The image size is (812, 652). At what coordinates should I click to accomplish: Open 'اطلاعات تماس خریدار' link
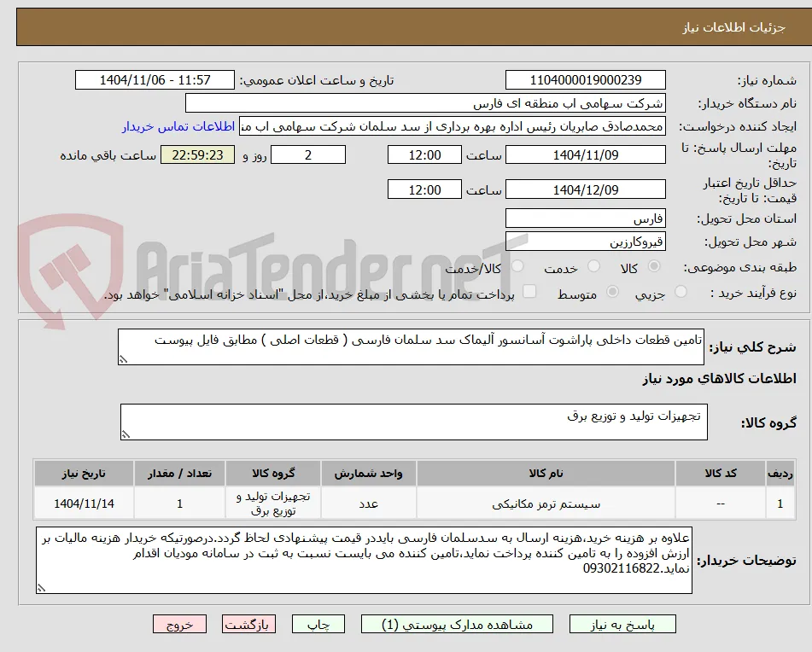point(178,127)
